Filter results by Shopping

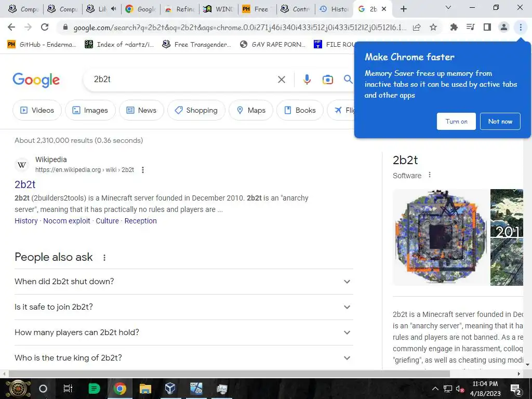[196, 110]
